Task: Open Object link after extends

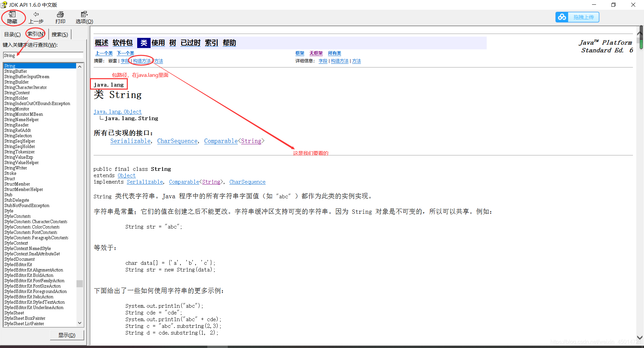Action: pyautogui.click(x=127, y=175)
